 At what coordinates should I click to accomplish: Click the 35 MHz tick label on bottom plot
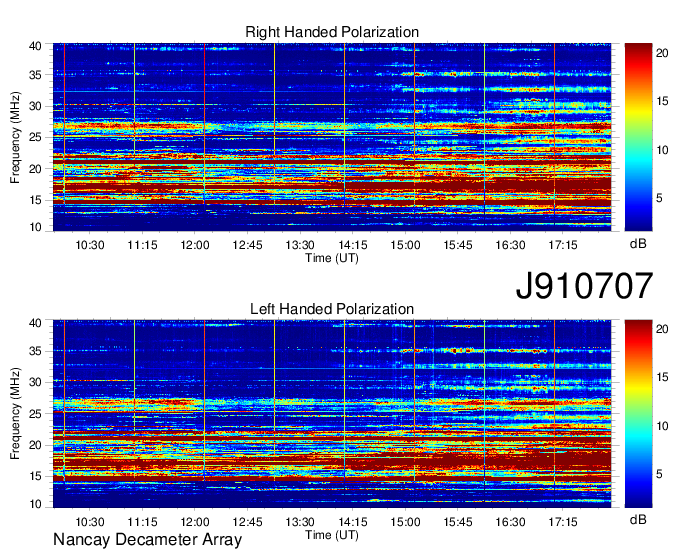coord(35,351)
